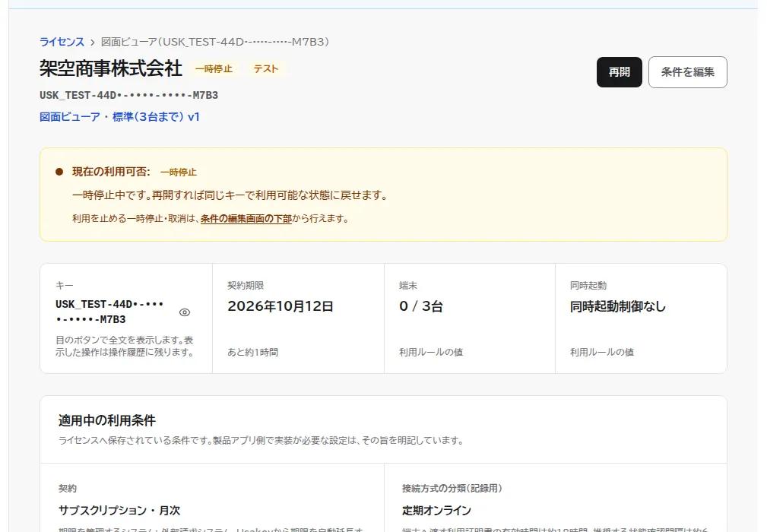Click masked key under company name

(x=128, y=95)
